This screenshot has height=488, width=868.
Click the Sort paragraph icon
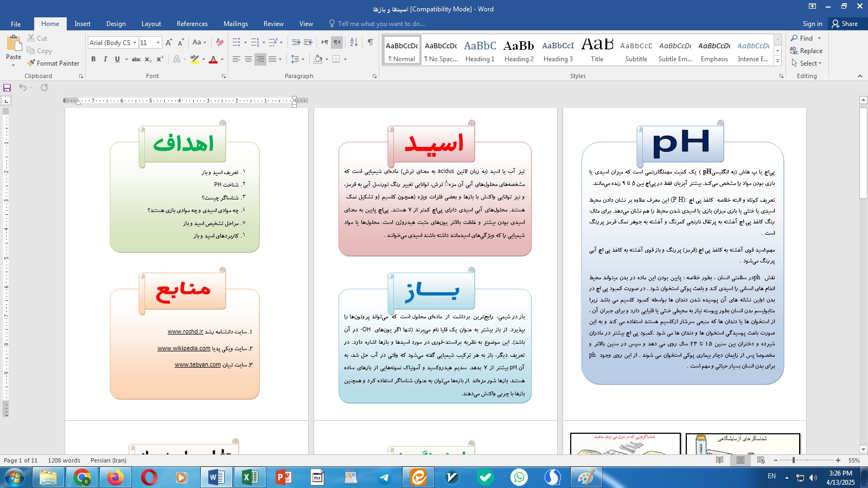point(354,42)
